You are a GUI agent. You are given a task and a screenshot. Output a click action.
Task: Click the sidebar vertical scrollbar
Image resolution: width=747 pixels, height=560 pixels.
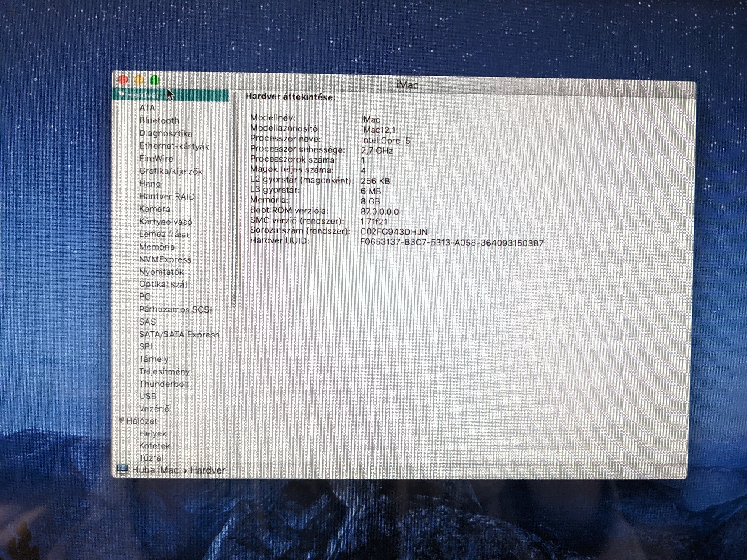235,200
